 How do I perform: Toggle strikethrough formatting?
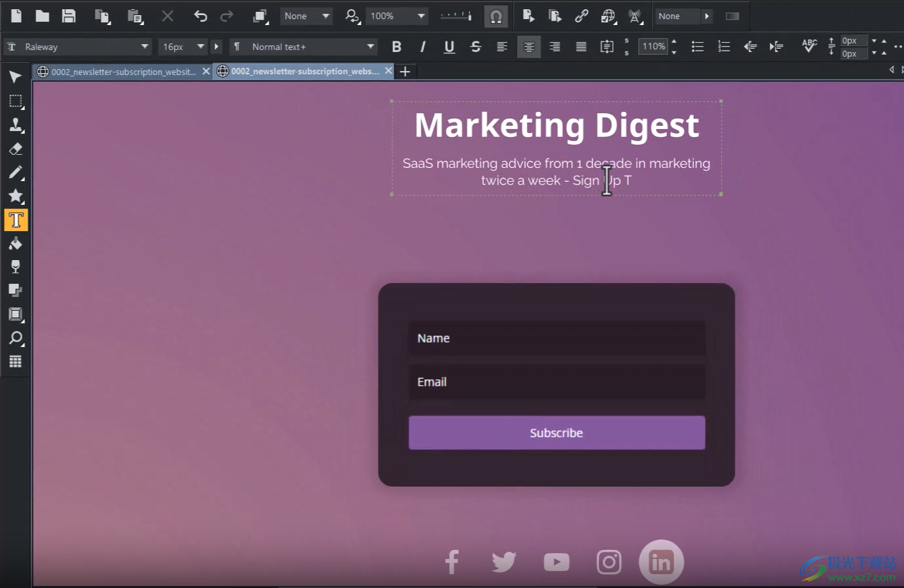tap(475, 47)
